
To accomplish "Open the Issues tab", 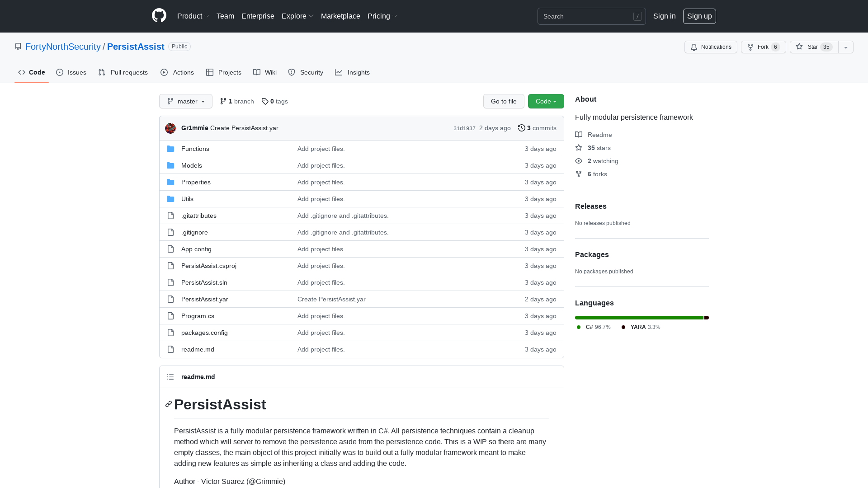I will (x=71, y=72).
